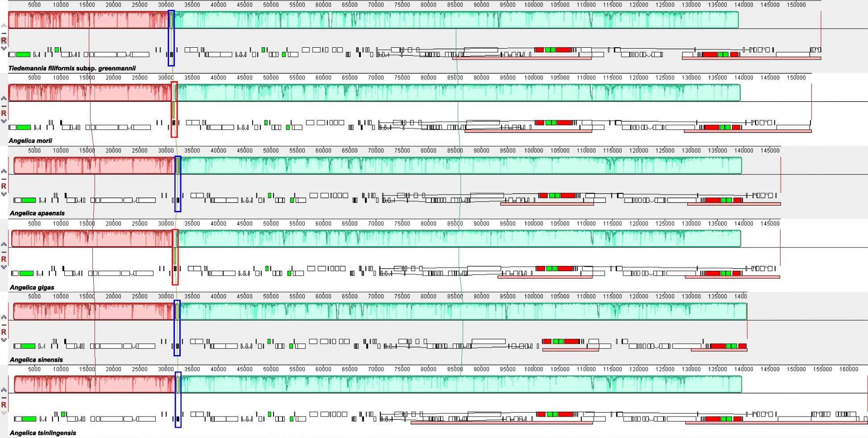868x438 pixels.
Task: Click the 'Angelica sinensis' genome label
Action: [36, 359]
